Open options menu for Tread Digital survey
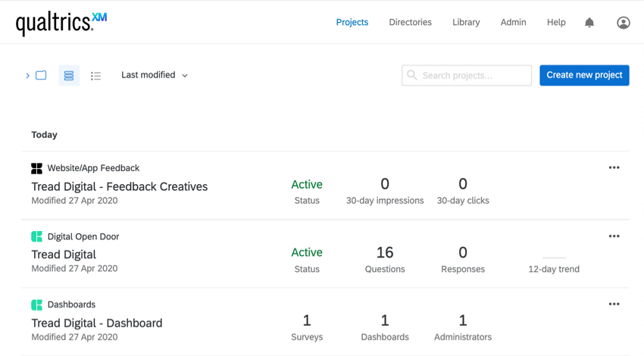Screen dimensions: 644x356 (x=614, y=236)
